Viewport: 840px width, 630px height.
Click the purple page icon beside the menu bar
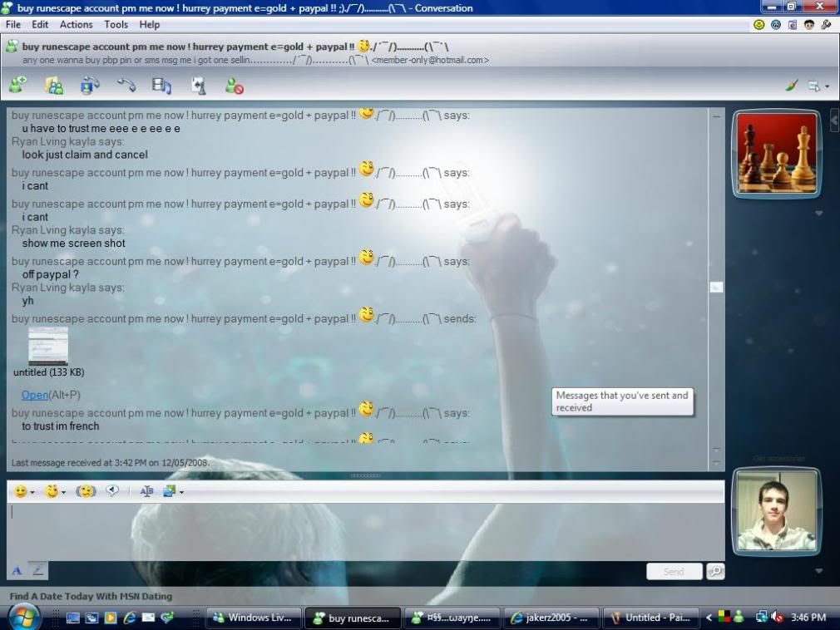(793, 25)
